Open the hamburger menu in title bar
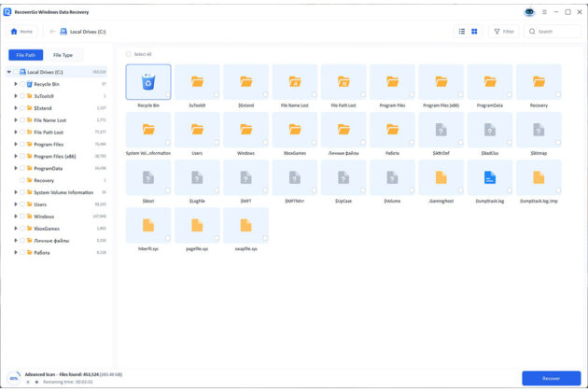This screenshot has width=588, height=392. point(544,12)
